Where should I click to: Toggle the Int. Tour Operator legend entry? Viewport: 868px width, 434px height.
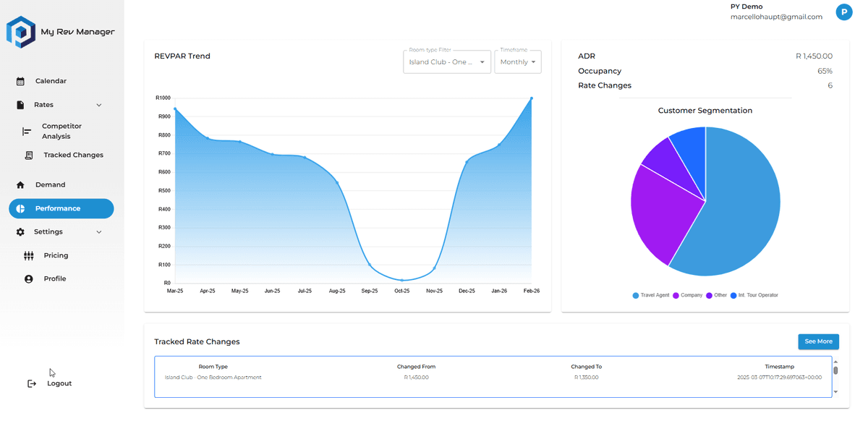point(754,295)
